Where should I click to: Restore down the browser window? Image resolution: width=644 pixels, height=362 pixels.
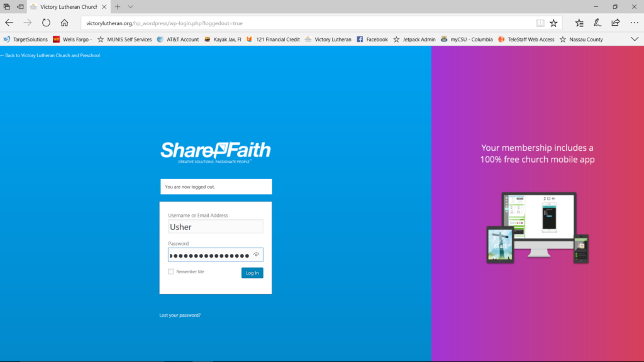tap(615, 6)
